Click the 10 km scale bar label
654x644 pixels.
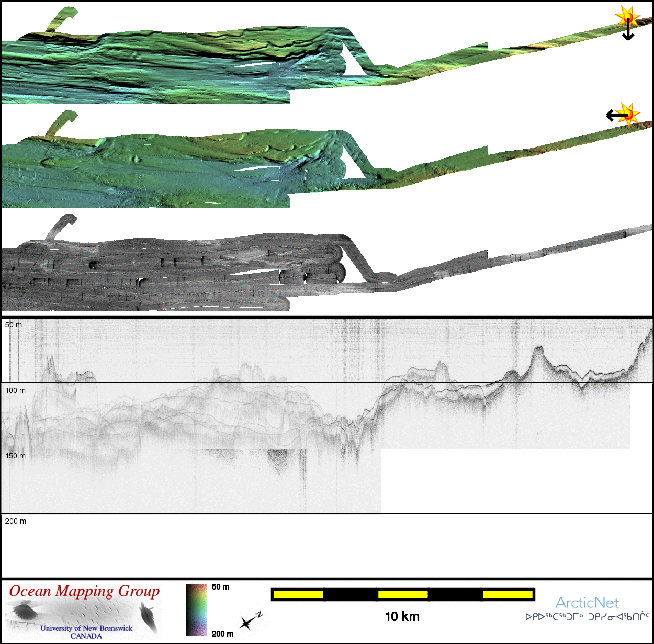[x=402, y=617]
